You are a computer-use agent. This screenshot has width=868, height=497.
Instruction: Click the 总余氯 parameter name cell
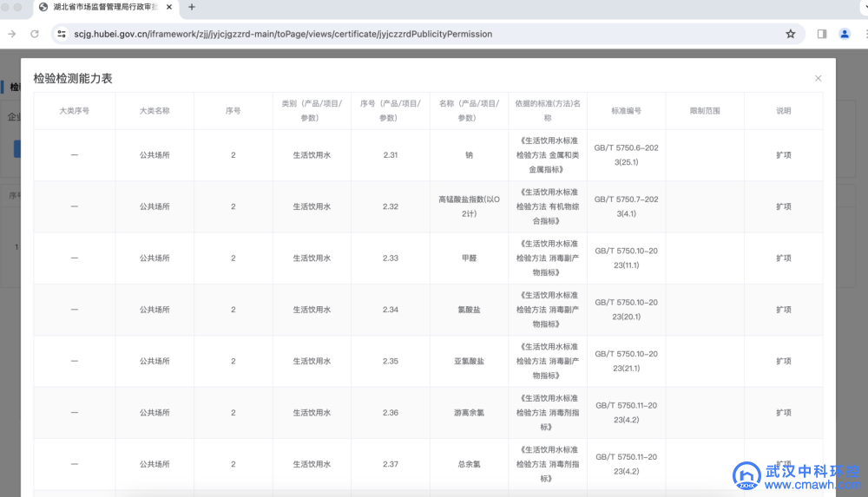click(469, 464)
